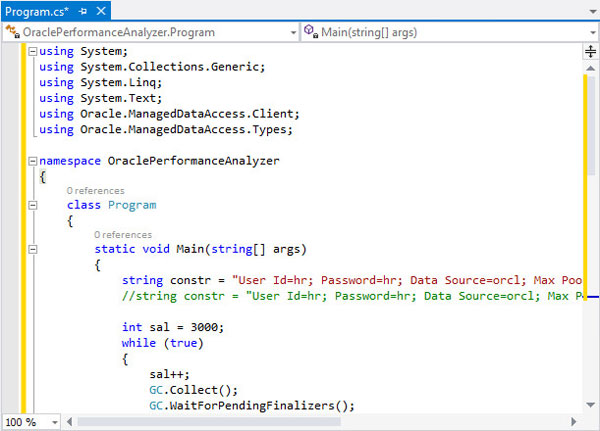The width and height of the screenshot is (600, 431).
Task: Click the vertical scrollbar up arrow
Action: click(590, 68)
